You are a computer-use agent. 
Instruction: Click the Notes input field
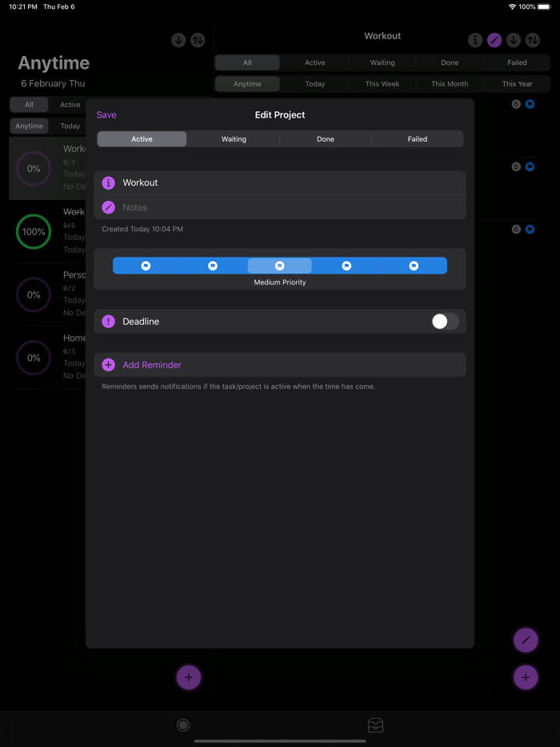280,207
